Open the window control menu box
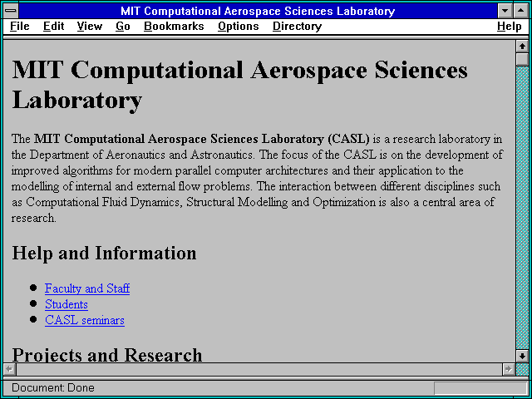The image size is (532, 399). (x=11, y=11)
